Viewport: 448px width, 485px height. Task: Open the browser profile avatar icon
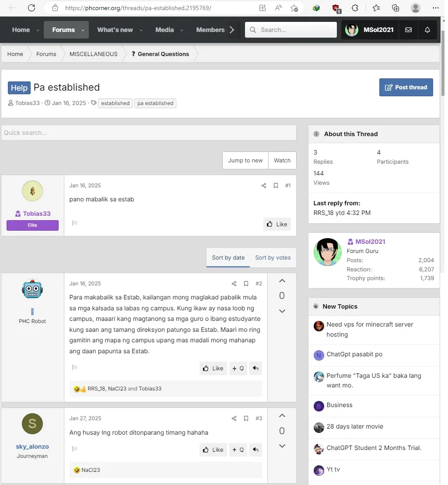tap(415, 8)
